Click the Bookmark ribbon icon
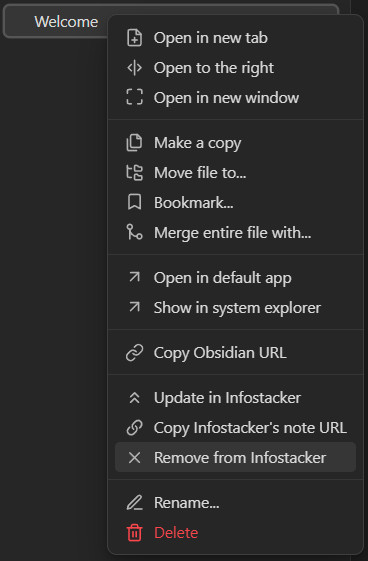Image resolution: width=368 pixels, height=561 pixels. [134, 203]
